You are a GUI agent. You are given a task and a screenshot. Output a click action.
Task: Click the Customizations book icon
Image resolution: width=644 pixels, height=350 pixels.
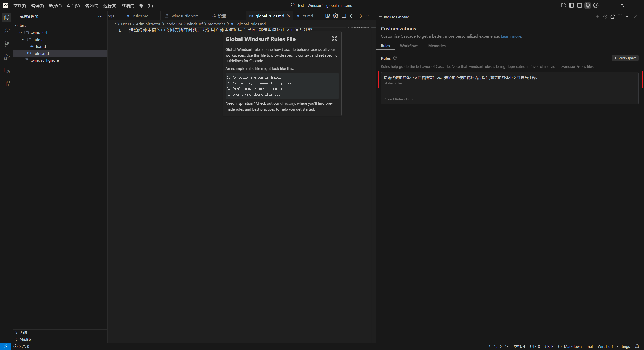click(x=621, y=17)
